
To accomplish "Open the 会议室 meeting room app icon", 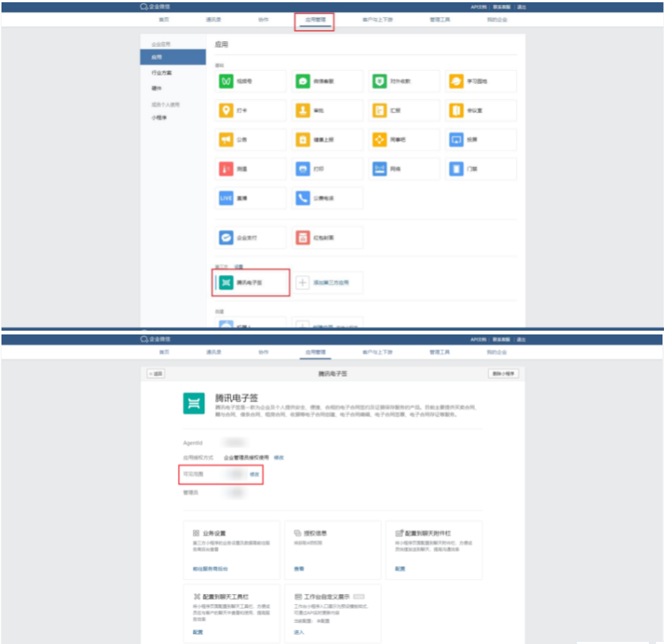I will point(456,110).
